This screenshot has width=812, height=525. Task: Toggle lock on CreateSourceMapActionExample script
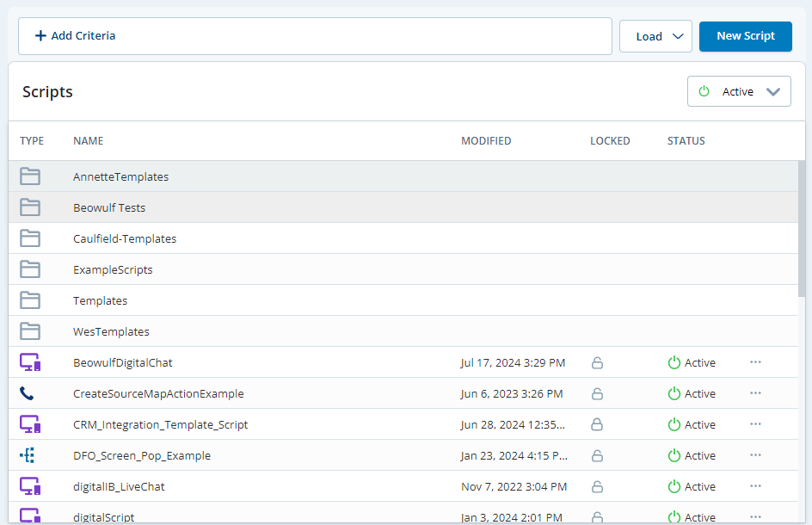[x=597, y=393]
